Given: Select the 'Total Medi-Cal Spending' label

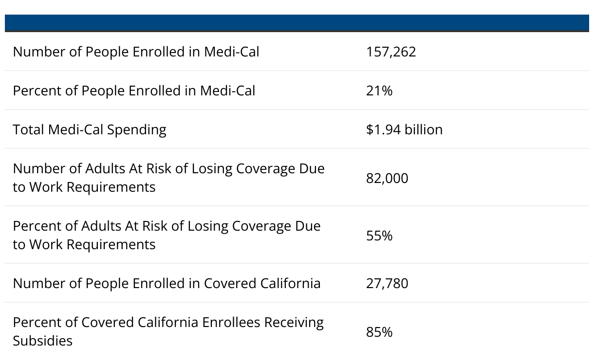Looking at the screenshot, I should [90, 129].
